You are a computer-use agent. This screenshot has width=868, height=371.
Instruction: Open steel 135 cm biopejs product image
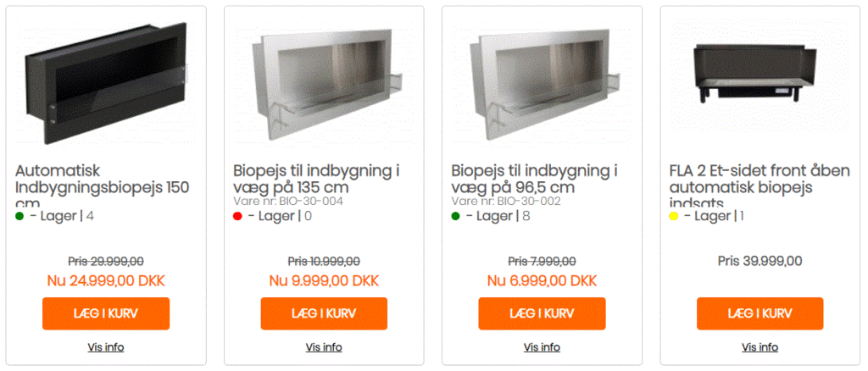coord(325,83)
